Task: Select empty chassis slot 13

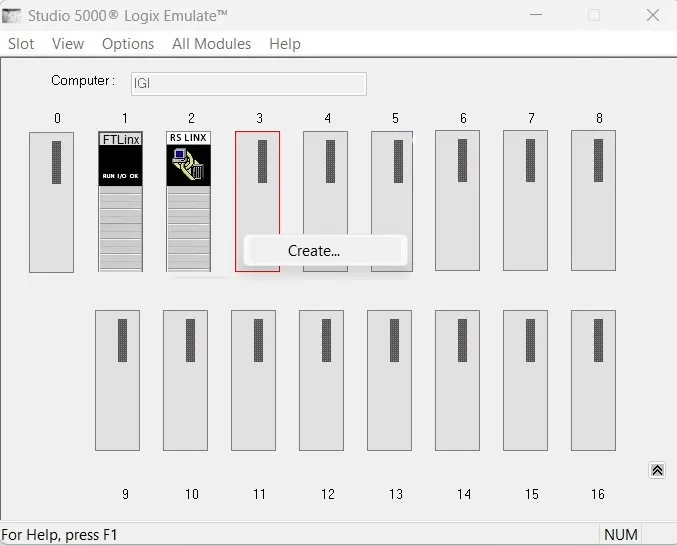Action: click(389, 380)
